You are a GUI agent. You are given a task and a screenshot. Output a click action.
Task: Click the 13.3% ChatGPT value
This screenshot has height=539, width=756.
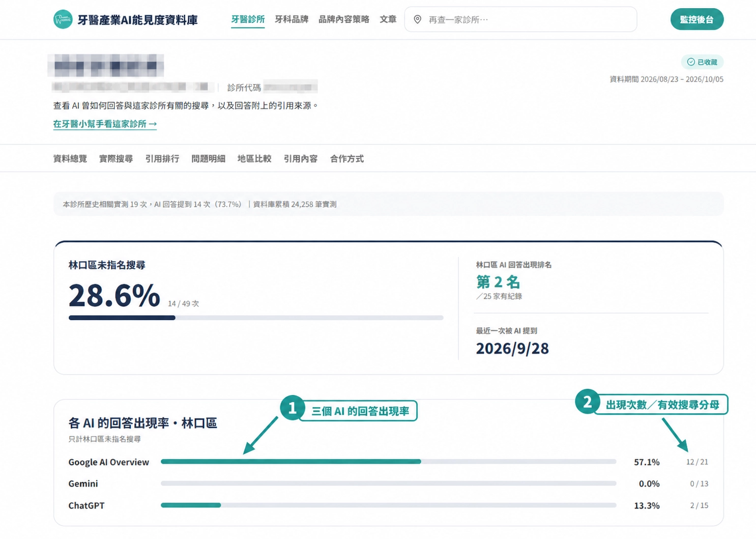tap(647, 505)
